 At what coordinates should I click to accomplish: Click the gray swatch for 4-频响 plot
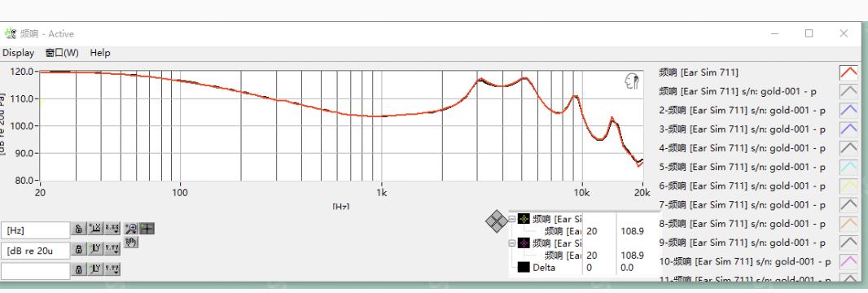coord(848,147)
